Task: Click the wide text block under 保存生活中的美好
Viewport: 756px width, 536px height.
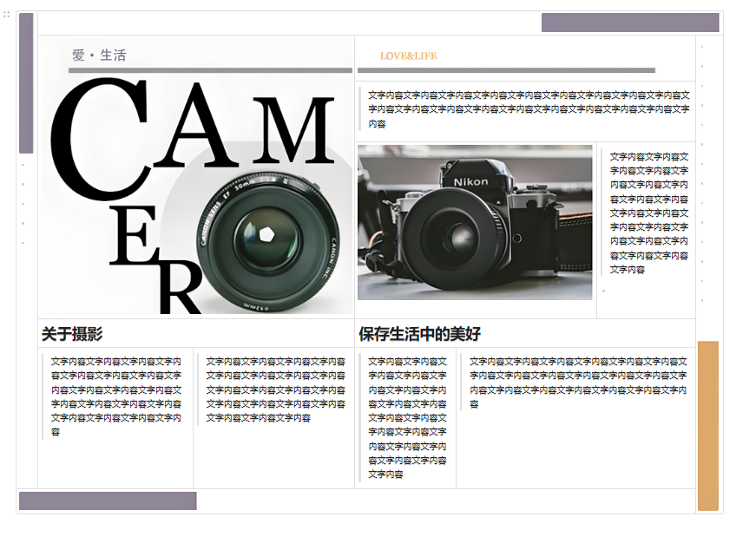Action: pyautogui.click(x=578, y=382)
